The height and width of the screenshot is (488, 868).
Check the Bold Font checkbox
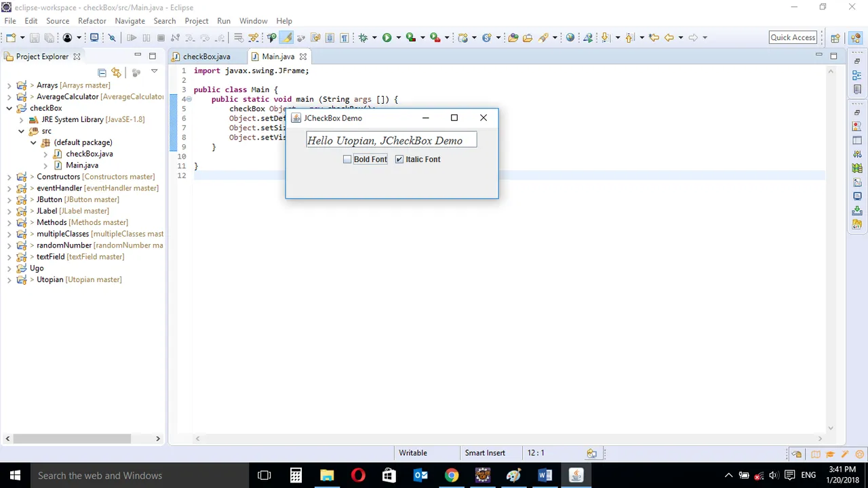347,159
